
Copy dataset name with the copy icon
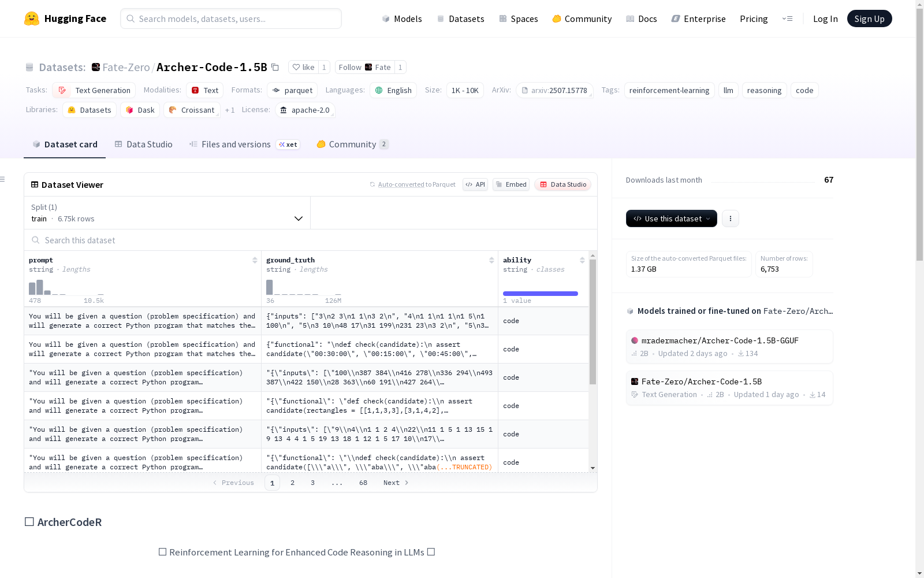click(x=275, y=68)
